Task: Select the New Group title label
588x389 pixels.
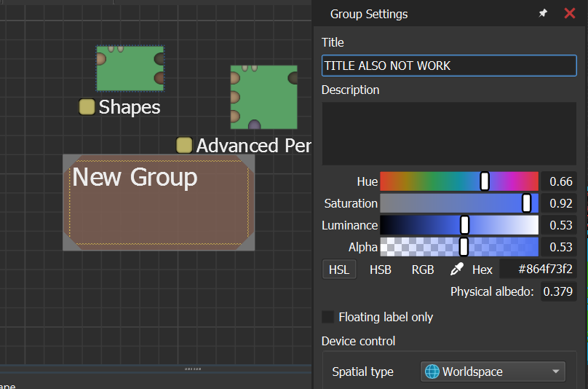Action: pyautogui.click(x=135, y=177)
